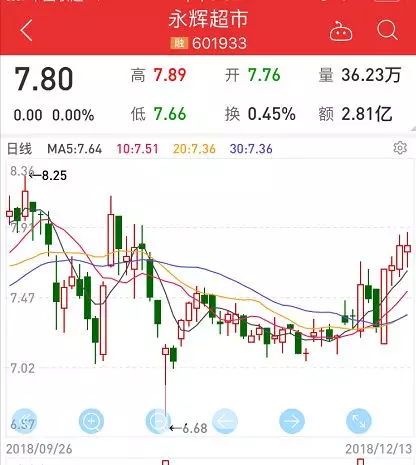Move chart right with right arrow button
The width and height of the screenshot is (416, 465).
click(292, 421)
